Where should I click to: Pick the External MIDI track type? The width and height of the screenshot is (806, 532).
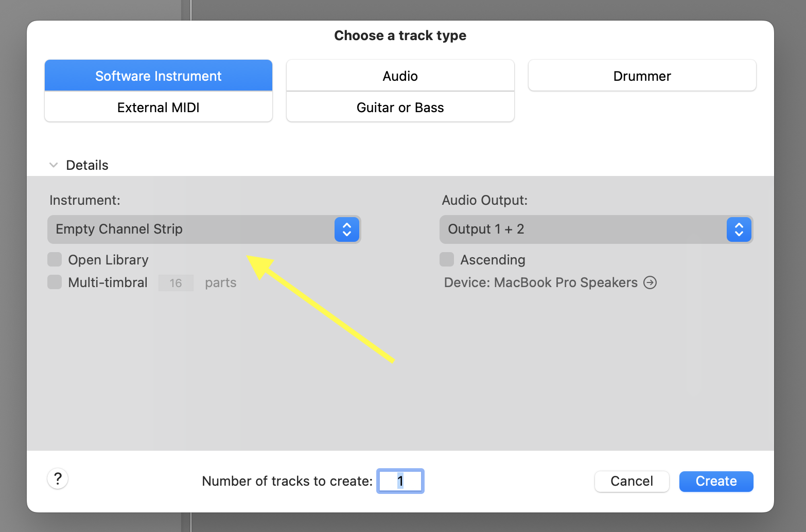click(x=159, y=108)
